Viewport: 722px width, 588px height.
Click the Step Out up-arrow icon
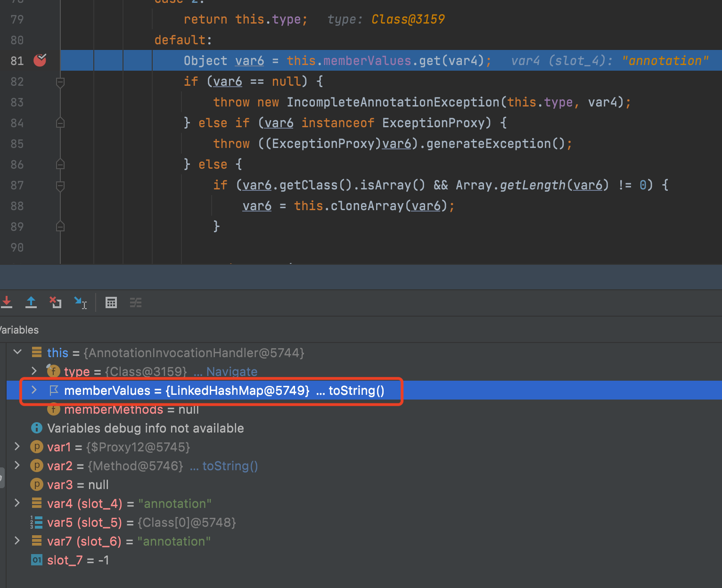click(31, 302)
